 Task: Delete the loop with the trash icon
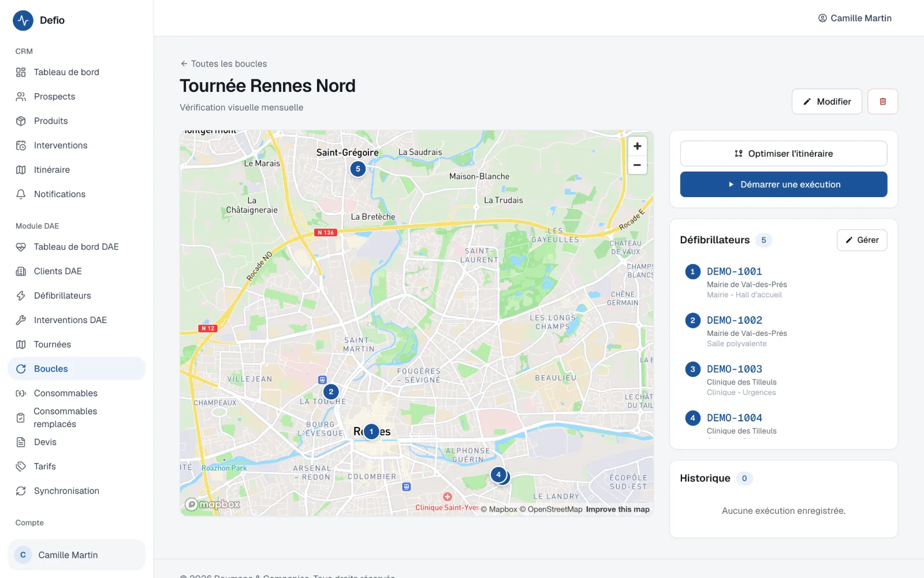point(882,102)
